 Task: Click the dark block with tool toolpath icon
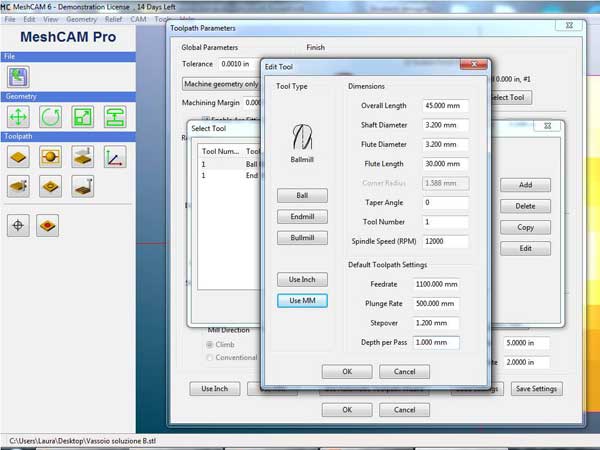[x=82, y=187]
